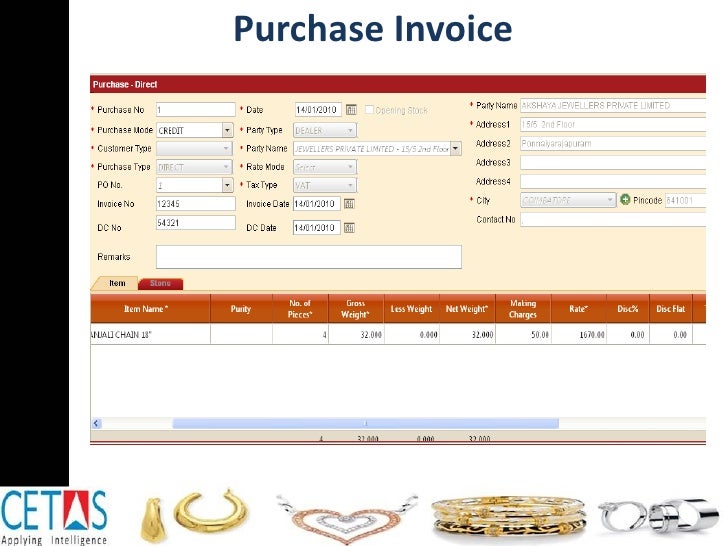Click the top Date field 14/01/2010
Image resolution: width=728 pixels, height=546 pixels.
pyautogui.click(x=318, y=110)
